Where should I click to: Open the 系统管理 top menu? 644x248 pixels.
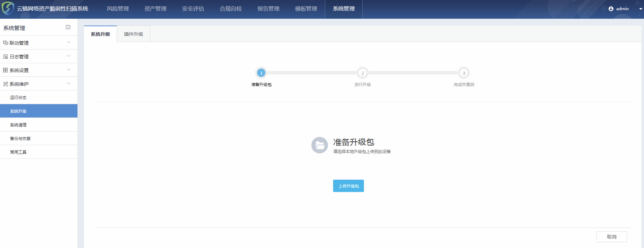(344, 9)
